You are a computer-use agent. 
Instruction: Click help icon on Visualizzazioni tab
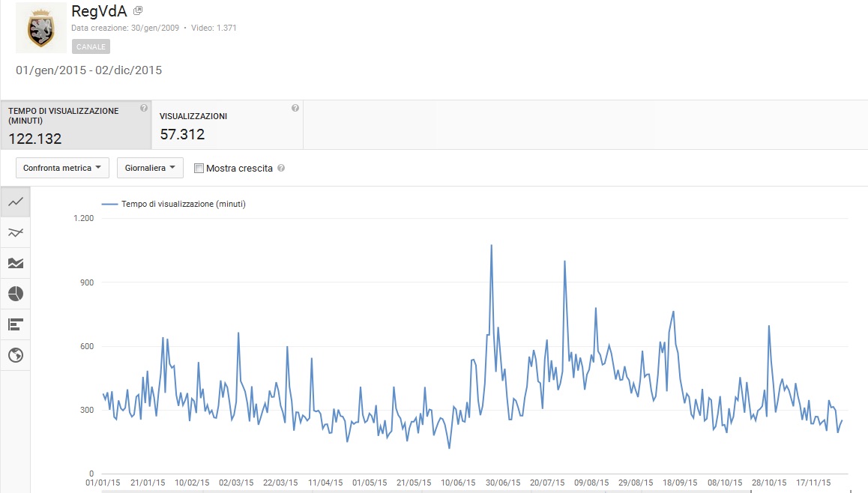point(295,109)
